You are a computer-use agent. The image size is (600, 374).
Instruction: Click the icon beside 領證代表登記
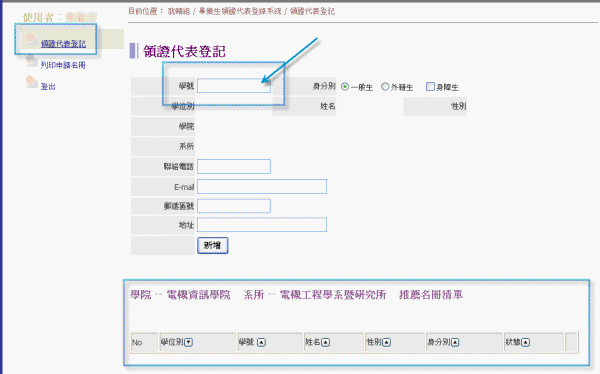(32, 40)
